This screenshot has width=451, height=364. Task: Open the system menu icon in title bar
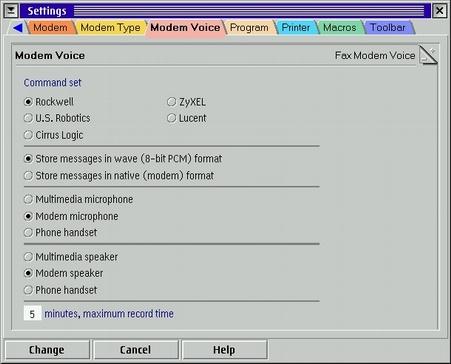[x=11, y=11]
